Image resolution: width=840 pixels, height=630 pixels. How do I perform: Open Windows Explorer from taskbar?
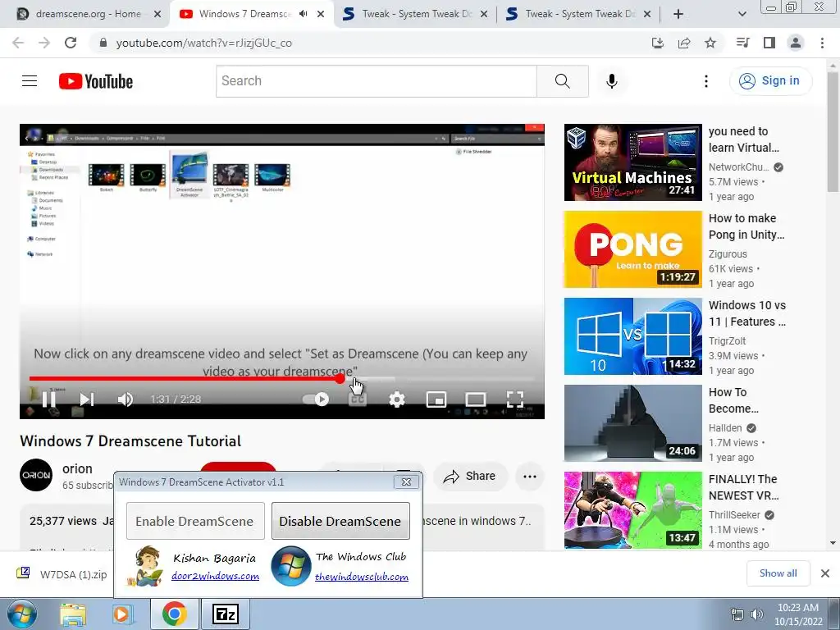click(x=72, y=614)
